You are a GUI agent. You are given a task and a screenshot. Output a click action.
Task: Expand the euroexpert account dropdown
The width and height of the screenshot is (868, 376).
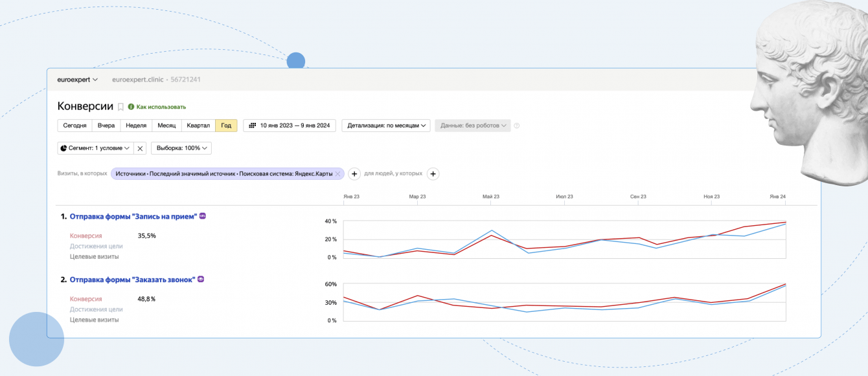78,80
